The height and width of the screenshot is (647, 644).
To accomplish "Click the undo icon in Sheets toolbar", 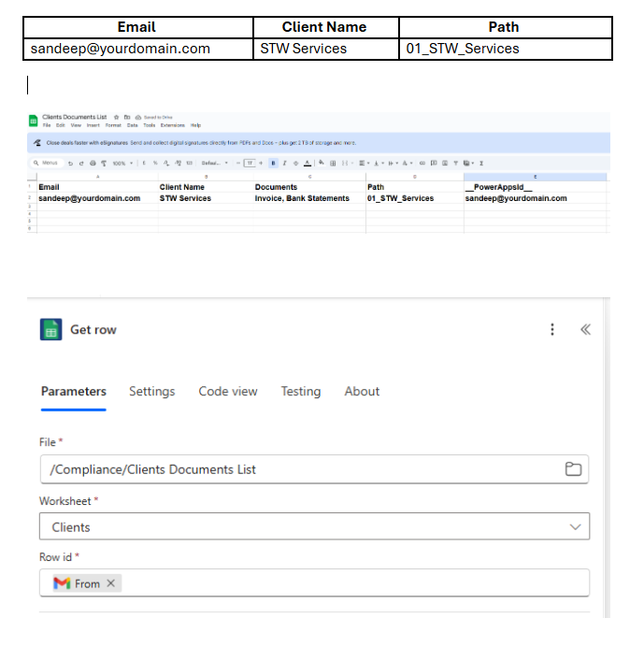I will [x=70, y=164].
